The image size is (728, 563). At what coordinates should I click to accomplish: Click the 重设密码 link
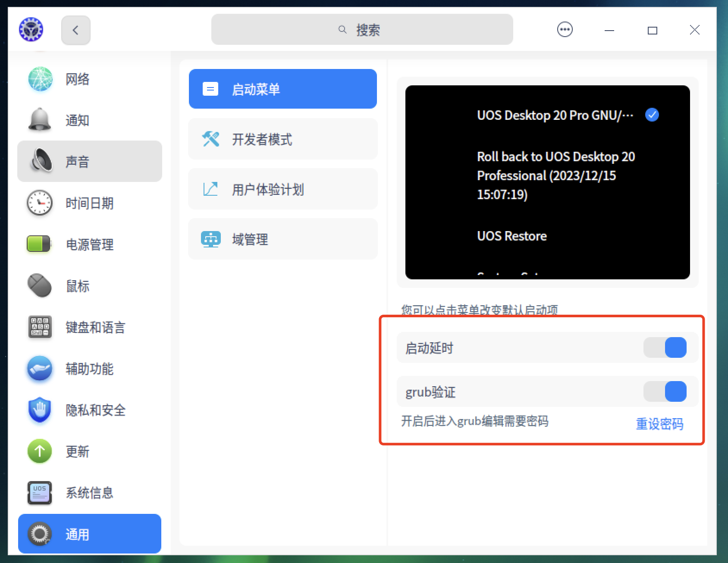660,424
